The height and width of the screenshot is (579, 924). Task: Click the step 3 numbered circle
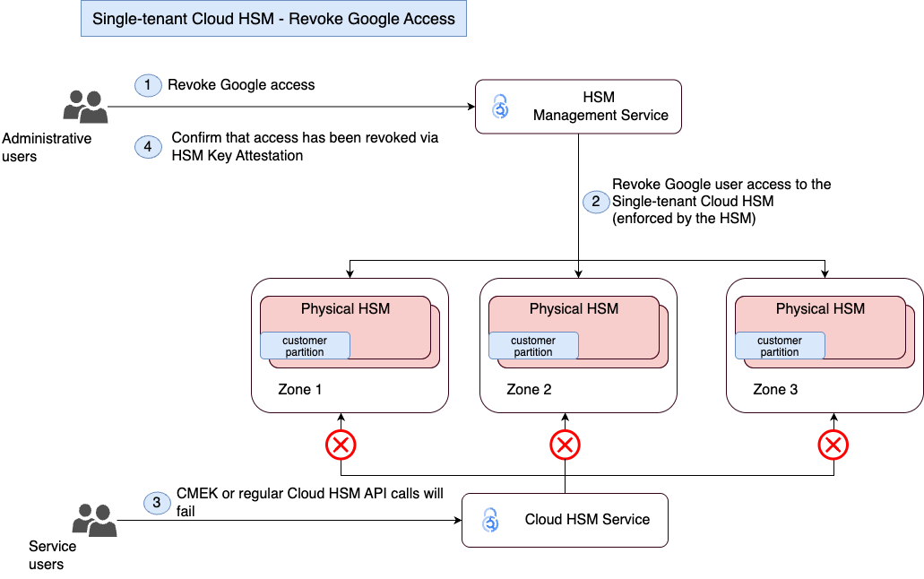(157, 503)
